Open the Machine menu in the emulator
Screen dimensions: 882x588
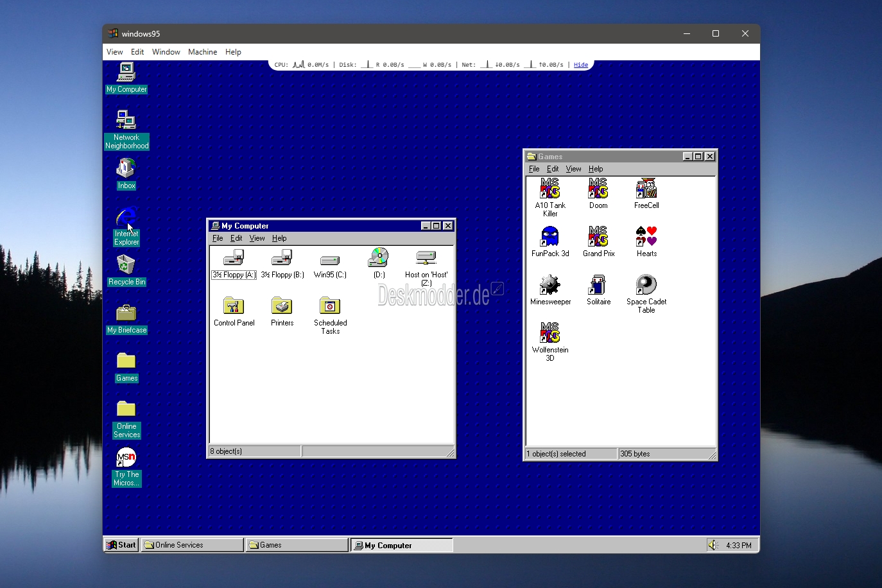[x=202, y=52]
